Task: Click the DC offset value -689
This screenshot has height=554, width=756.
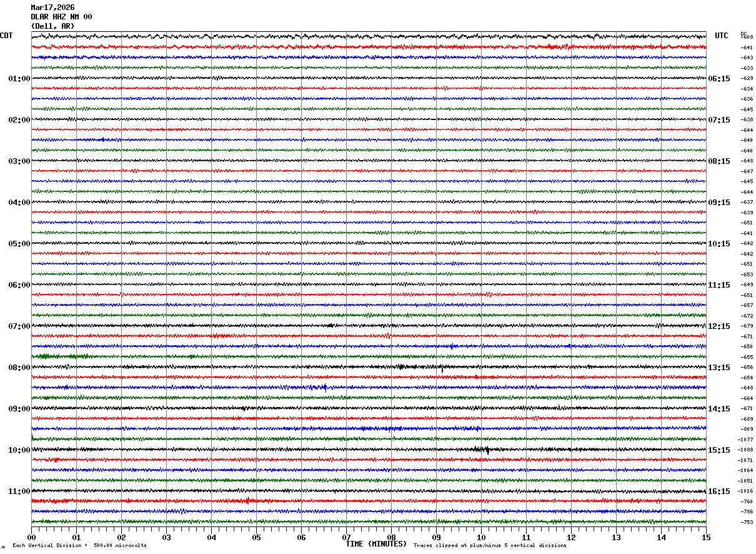Action: pos(747,419)
